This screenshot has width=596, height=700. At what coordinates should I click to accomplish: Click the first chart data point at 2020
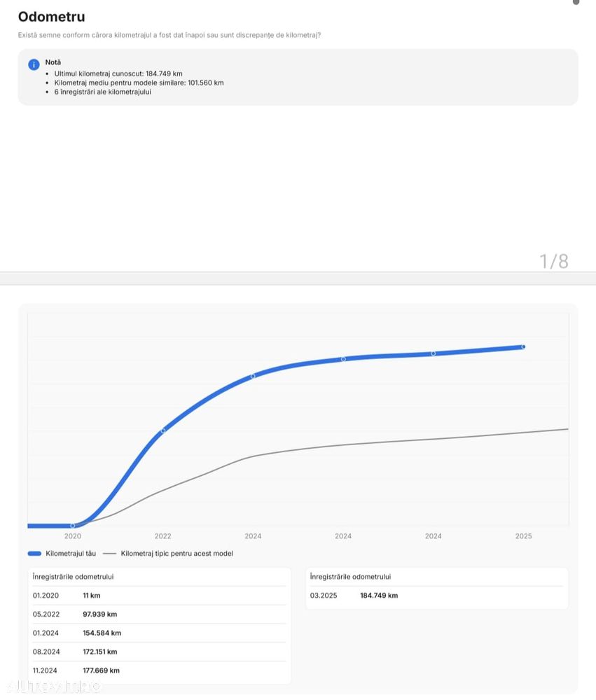(x=73, y=526)
